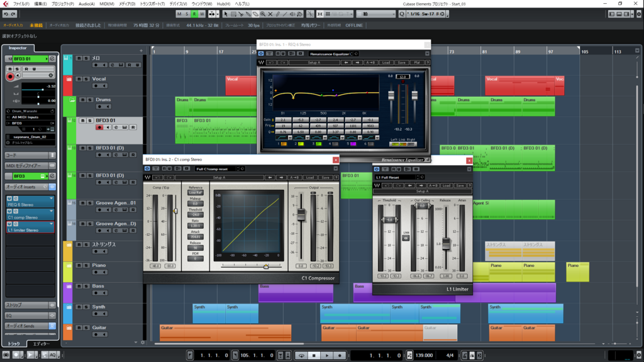The height and width of the screenshot is (362, 644).
Task: Click Flat button in Renaissance Equalizer
Action: tap(417, 62)
